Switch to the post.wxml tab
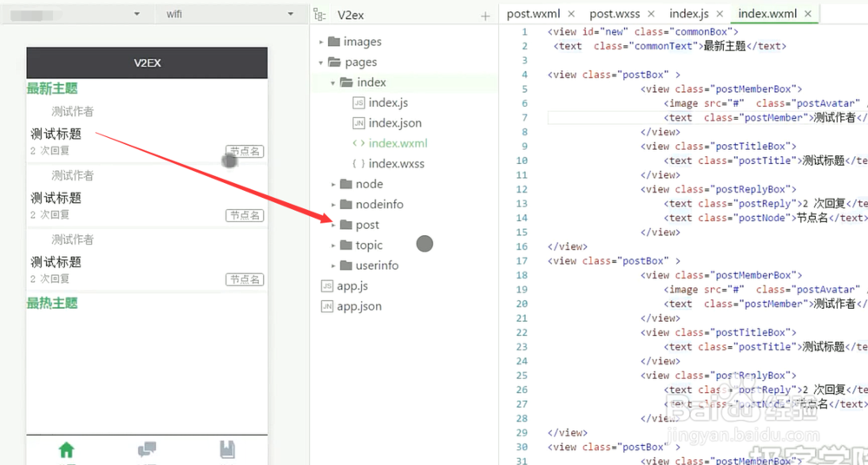The height and width of the screenshot is (465, 868). click(x=534, y=14)
